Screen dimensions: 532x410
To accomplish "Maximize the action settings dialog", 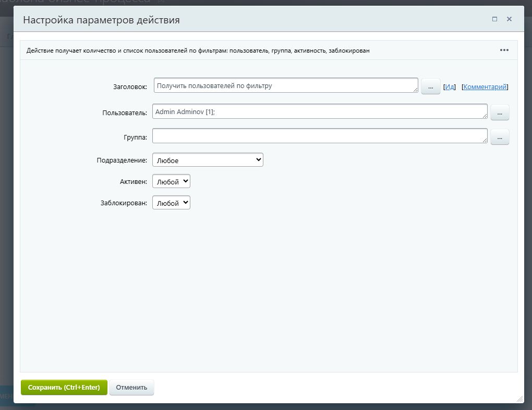I will (494, 19).
